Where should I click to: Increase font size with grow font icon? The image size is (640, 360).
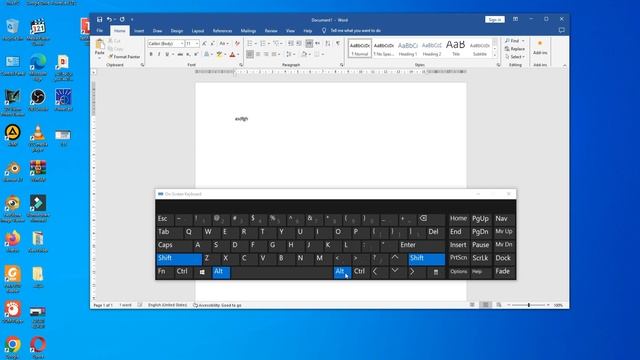point(204,43)
